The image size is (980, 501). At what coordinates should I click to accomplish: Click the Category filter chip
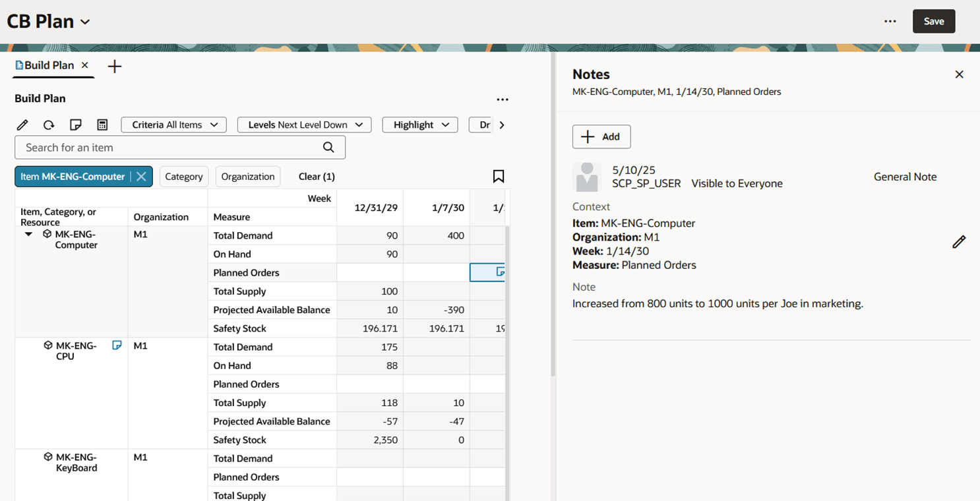coord(184,177)
